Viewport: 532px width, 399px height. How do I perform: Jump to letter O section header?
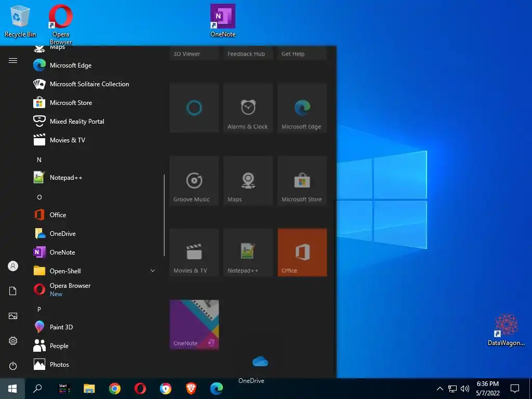pyautogui.click(x=39, y=197)
